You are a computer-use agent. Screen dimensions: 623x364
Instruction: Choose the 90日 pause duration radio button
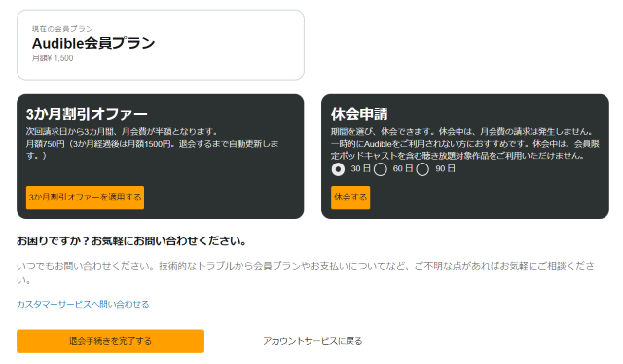[422, 169]
